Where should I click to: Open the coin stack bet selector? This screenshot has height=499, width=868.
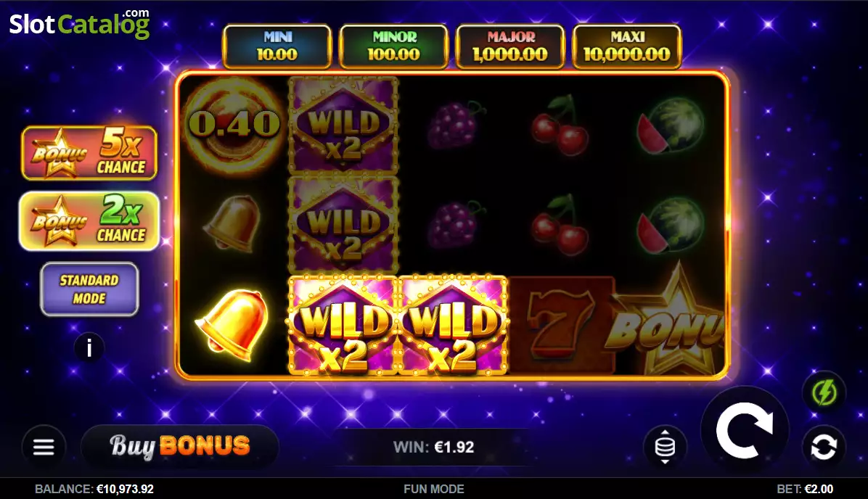(x=665, y=446)
